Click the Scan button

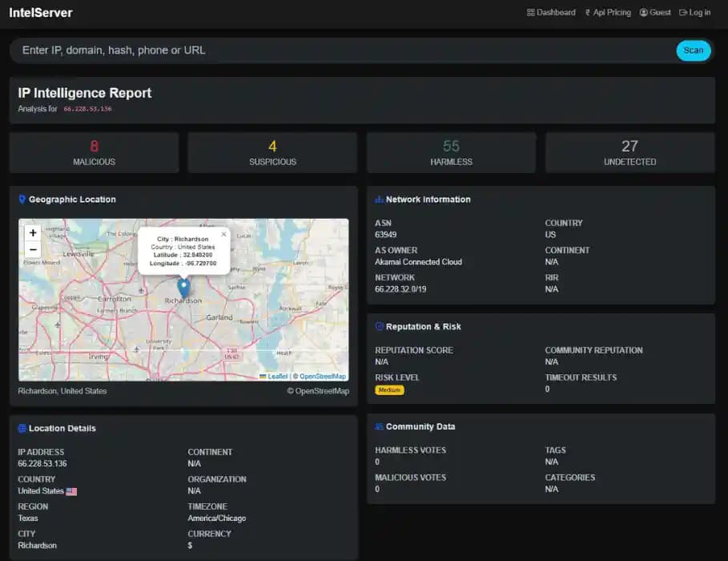pos(693,50)
